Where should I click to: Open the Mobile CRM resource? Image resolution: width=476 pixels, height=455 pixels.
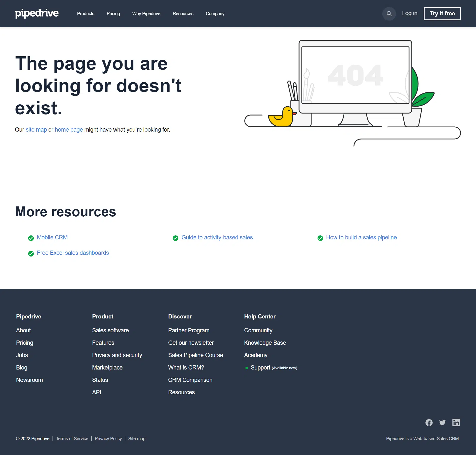52,237
